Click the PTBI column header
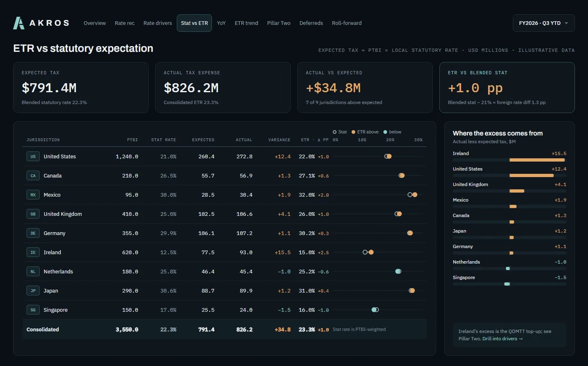 (132, 140)
